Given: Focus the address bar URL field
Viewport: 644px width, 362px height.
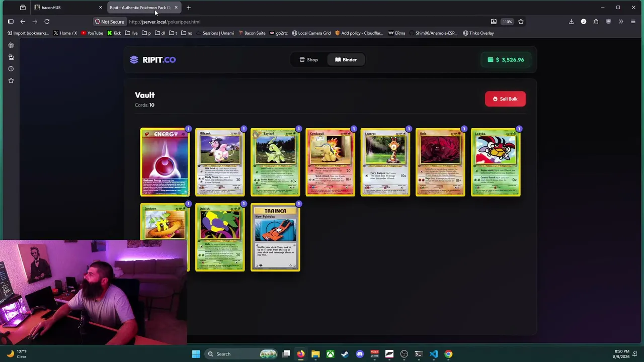Looking at the screenshot, I should pyautogui.click(x=307, y=22).
